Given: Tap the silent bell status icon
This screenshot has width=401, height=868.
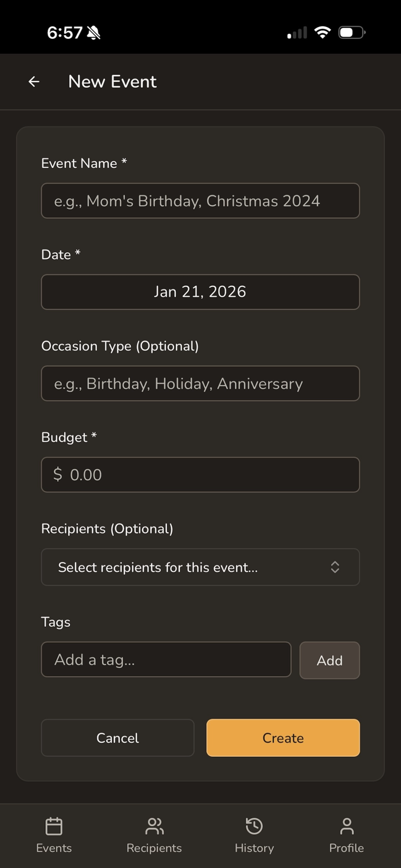Looking at the screenshot, I should coord(94,33).
